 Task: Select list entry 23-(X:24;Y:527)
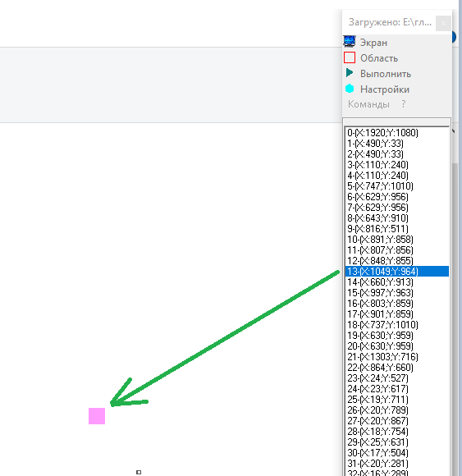tap(396, 378)
